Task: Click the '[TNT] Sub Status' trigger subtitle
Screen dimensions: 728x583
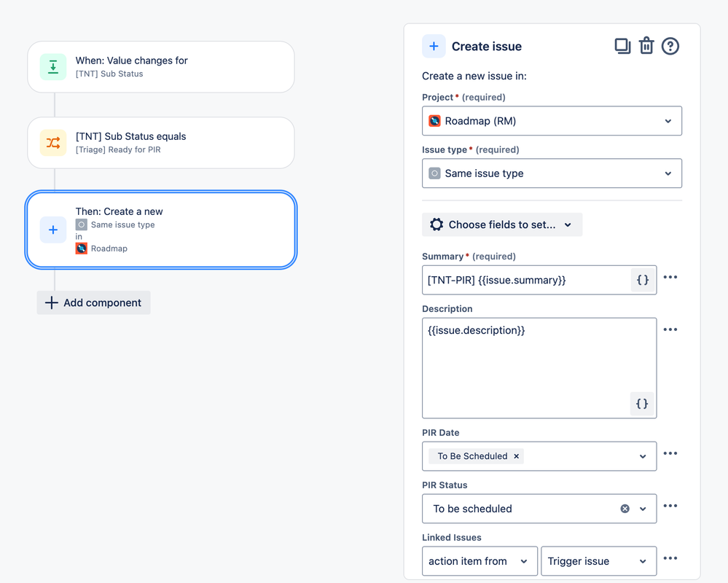Action: pyautogui.click(x=109, y=74)
